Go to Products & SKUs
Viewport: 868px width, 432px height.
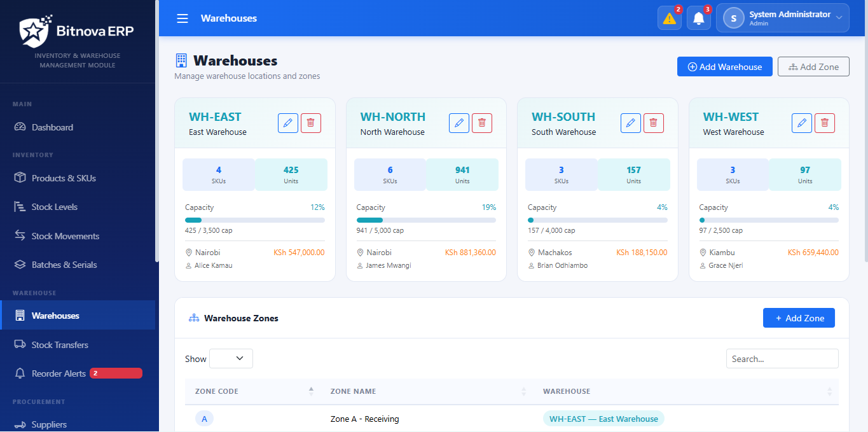(78, 178)
